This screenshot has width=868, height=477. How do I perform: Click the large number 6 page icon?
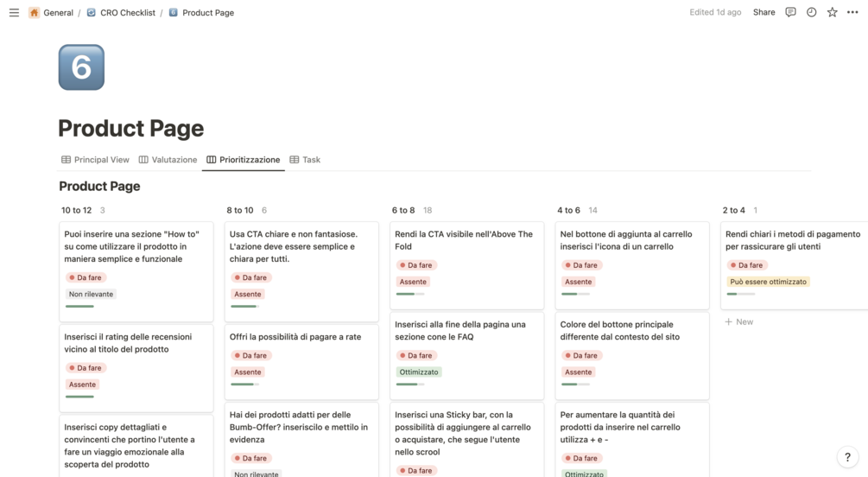tap(81, 67)
